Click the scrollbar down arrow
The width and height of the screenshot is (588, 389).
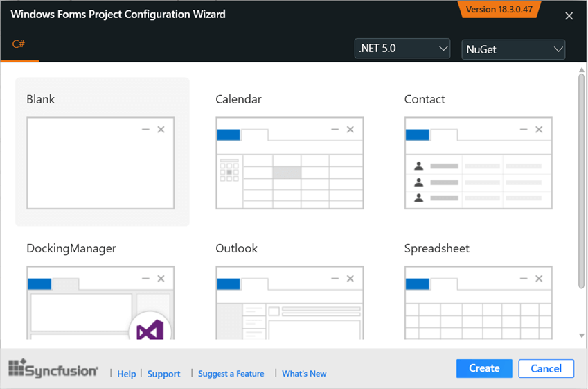click(582, 336)
